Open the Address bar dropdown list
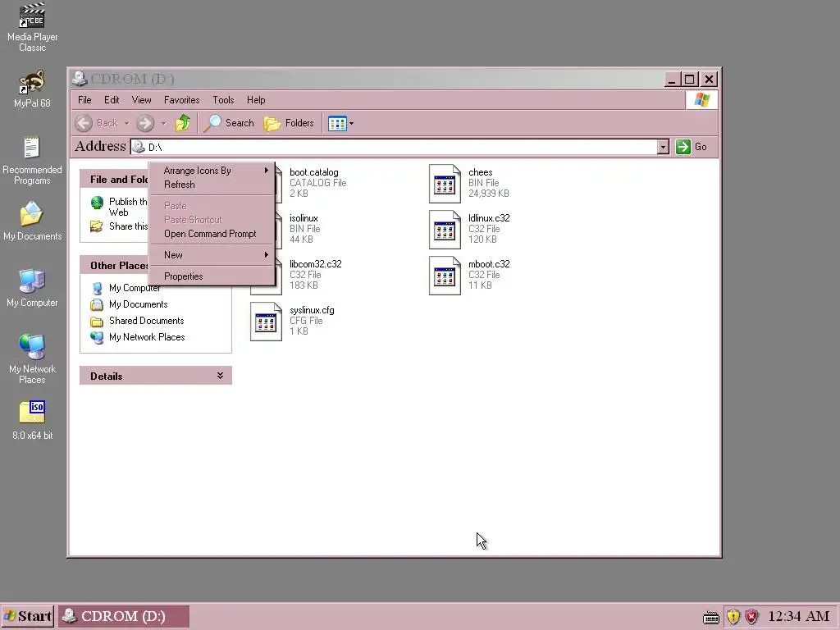Viewport: 840px width, 630px height. 663,147
